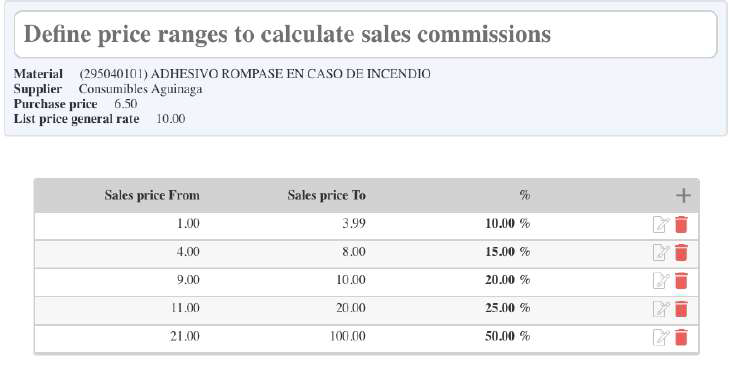Viewport: 729px width, 365px height.
Task: Delete the 1.00 to 3.99 price range
Action: click(681, 225)
